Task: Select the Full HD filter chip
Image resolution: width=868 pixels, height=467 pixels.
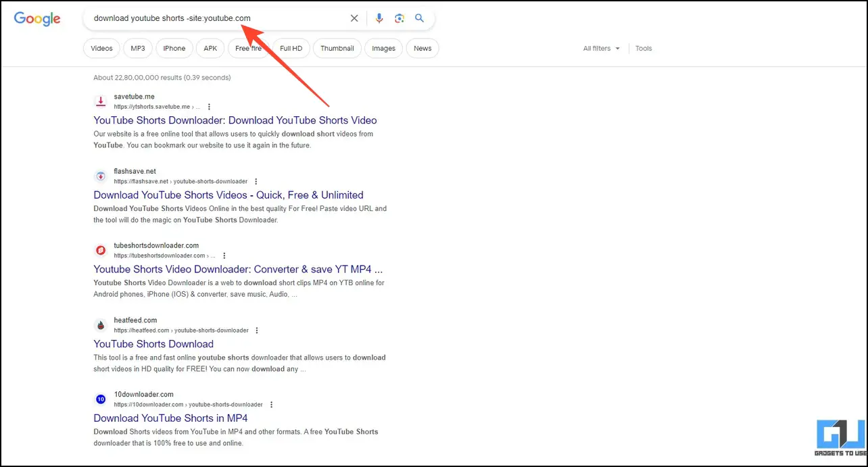Action: (291, 48)
